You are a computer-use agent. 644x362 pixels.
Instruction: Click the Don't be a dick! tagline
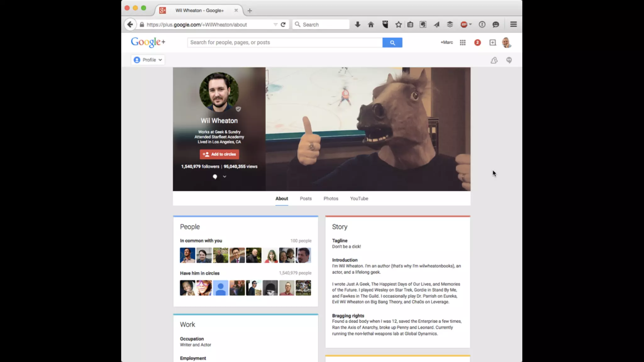click(347, 247)
